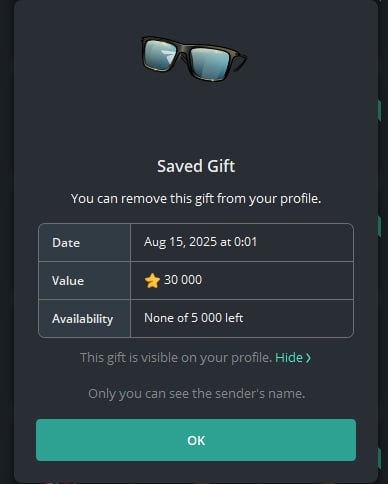Click the sunglasses temple arm
The width and height of the screenshot is (388, 484).
(239, 62)
